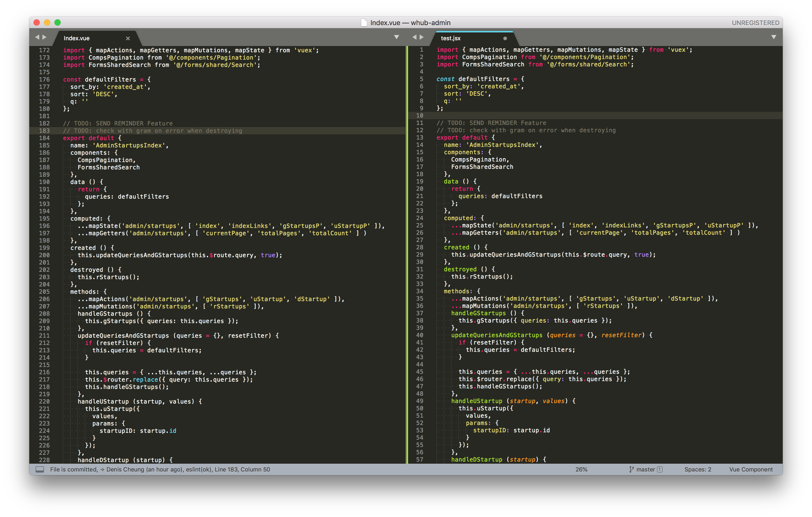812x517 pixels.
Task: Click line number 183 in the gutter
Action: [x=45, y=131]
